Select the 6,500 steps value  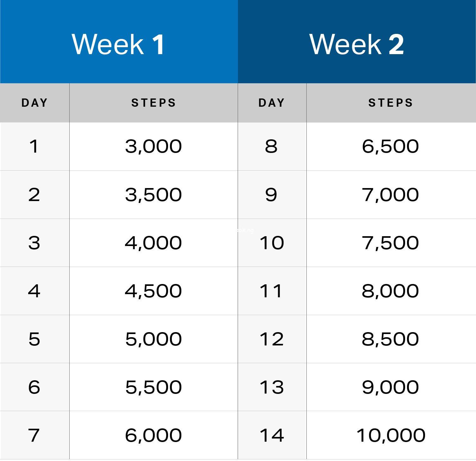(x=390, y=146)
